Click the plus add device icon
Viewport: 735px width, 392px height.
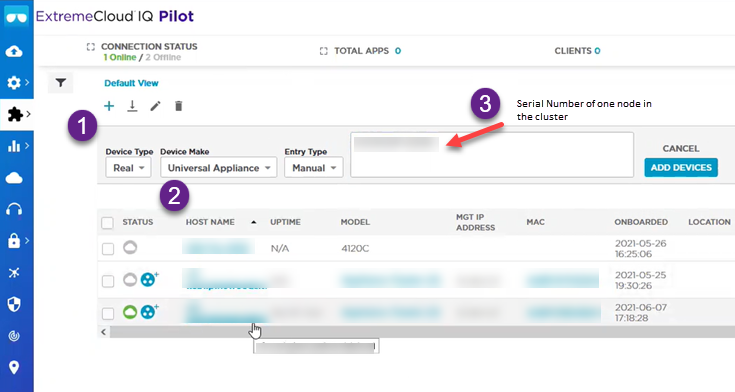click(x=109, y=106)
